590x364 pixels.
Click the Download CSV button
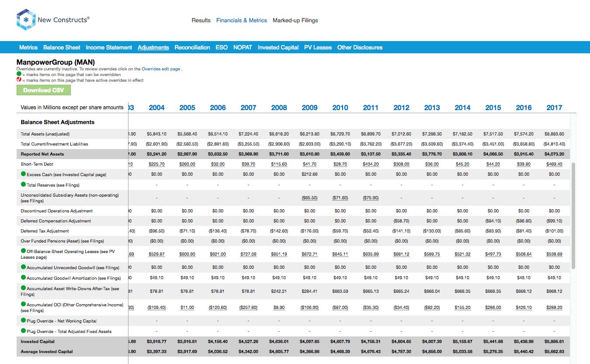click(x=44, y=90)
